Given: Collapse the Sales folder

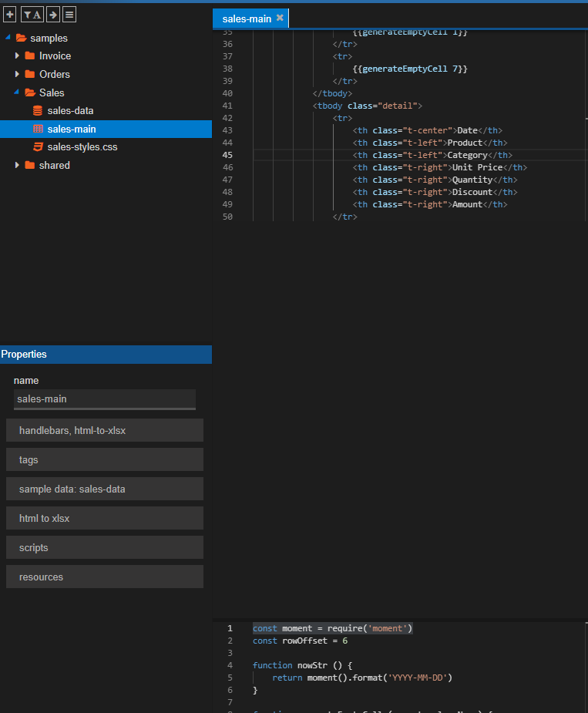Looking at the screenshot, I should point(18,92).
